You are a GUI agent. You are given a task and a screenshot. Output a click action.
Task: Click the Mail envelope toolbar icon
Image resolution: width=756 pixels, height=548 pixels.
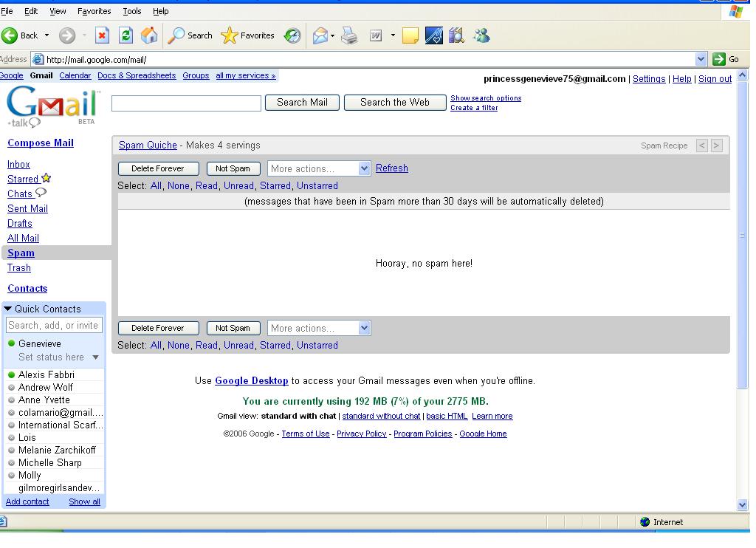click(x=320, y=35)
